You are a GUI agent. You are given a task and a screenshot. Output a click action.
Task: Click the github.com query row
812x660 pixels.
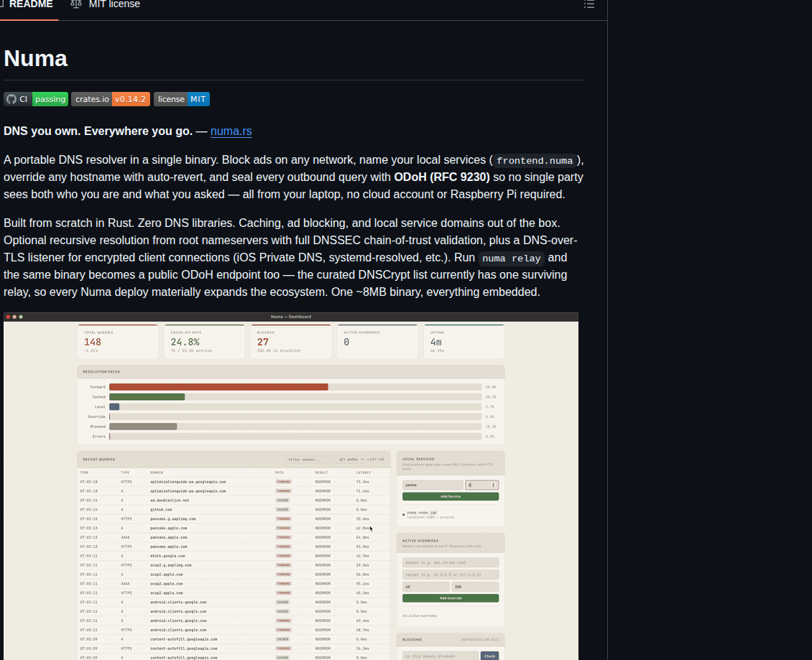[234, 510]
